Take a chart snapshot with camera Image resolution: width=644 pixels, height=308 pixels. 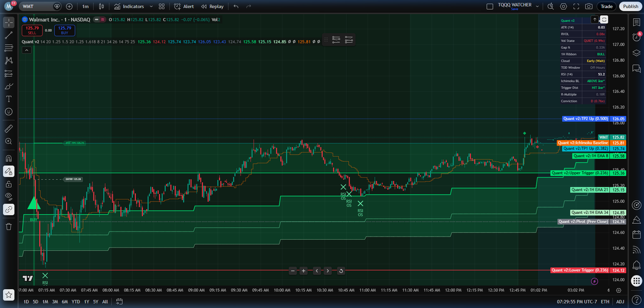tap(589, 6)
